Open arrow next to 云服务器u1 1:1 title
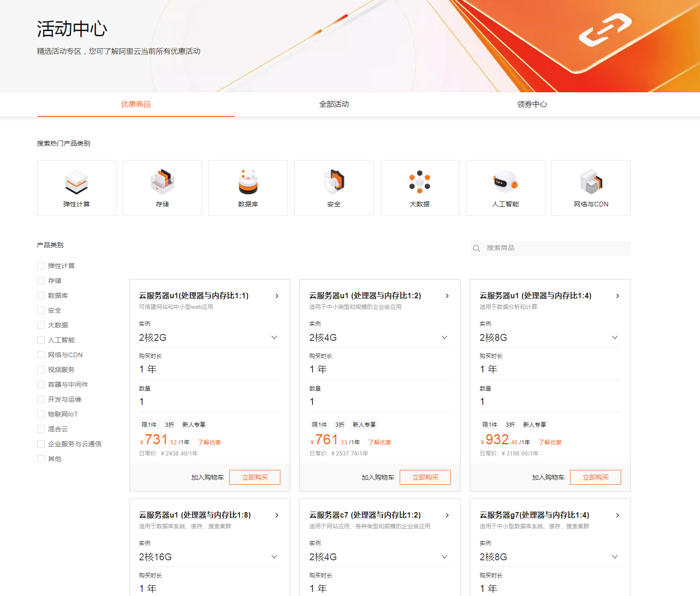700x596 pixels. click(277, 296)
